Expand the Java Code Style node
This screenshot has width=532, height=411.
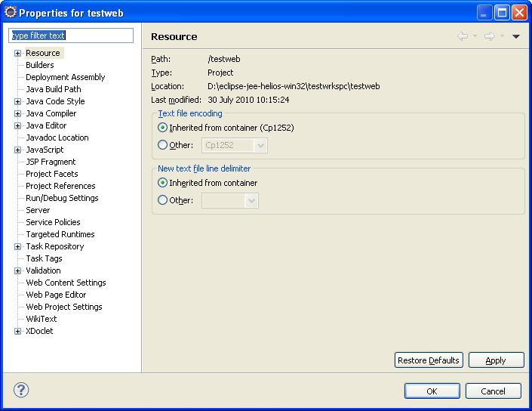(x=17, y=101)
